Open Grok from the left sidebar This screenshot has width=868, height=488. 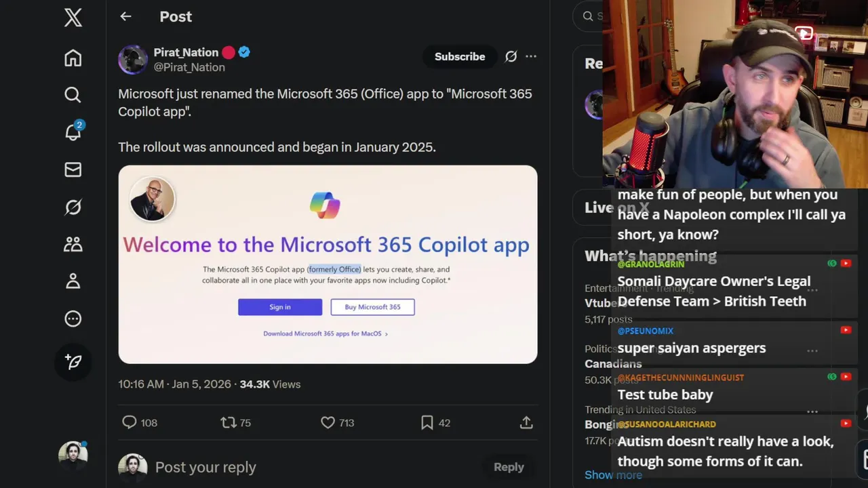click(x=73, y=207)
